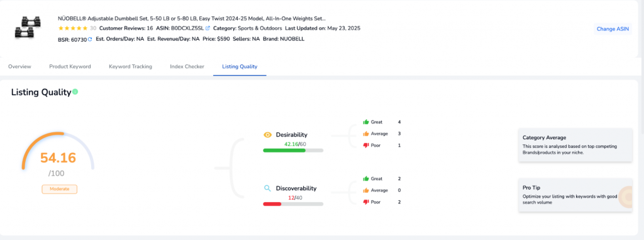Click the Change ASIN button

[613, 29]
